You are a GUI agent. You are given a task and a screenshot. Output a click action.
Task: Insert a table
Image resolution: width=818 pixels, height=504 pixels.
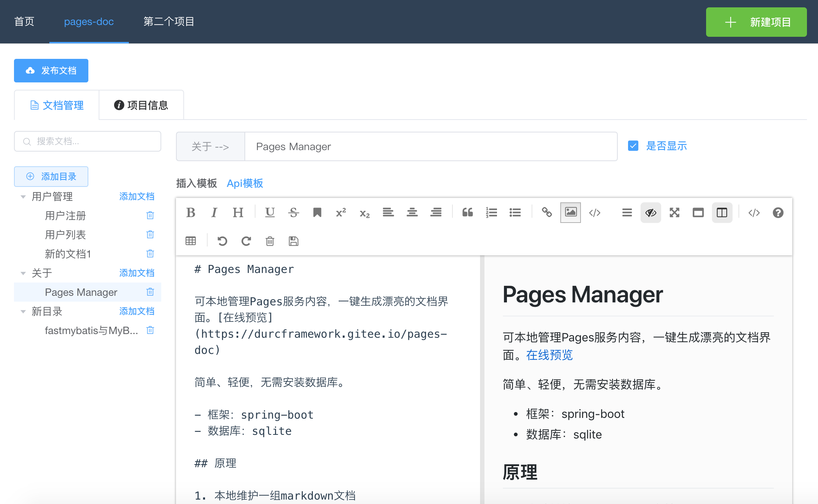[x=191, y=241]
